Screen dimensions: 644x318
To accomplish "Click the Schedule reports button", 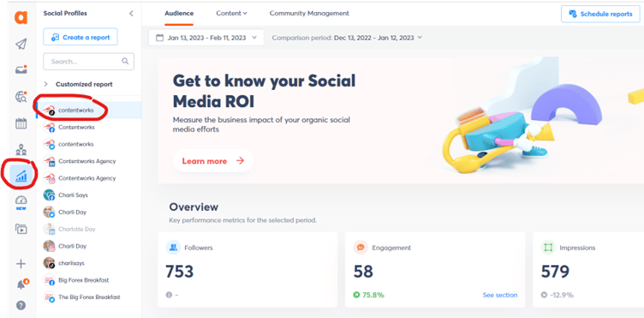I will [x=600, y=14].
